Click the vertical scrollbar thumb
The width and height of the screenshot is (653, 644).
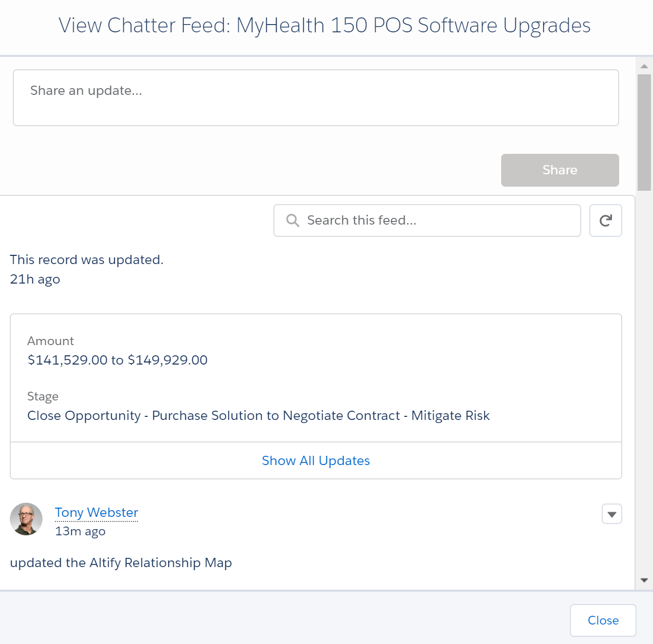point(644,132)
